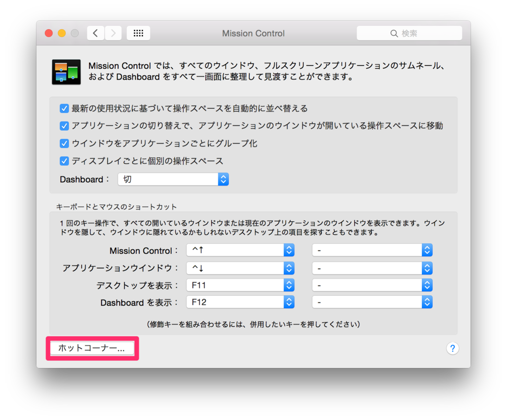Click the Mission Control window title
Viewport: 507px width, 420px height.
[253, 33]
